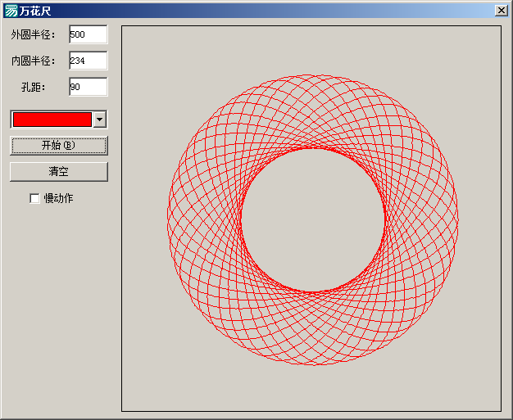Screen dimensions: 513x420
Task: Click the 内圆半径 input field showing 234
Action: 89,61
